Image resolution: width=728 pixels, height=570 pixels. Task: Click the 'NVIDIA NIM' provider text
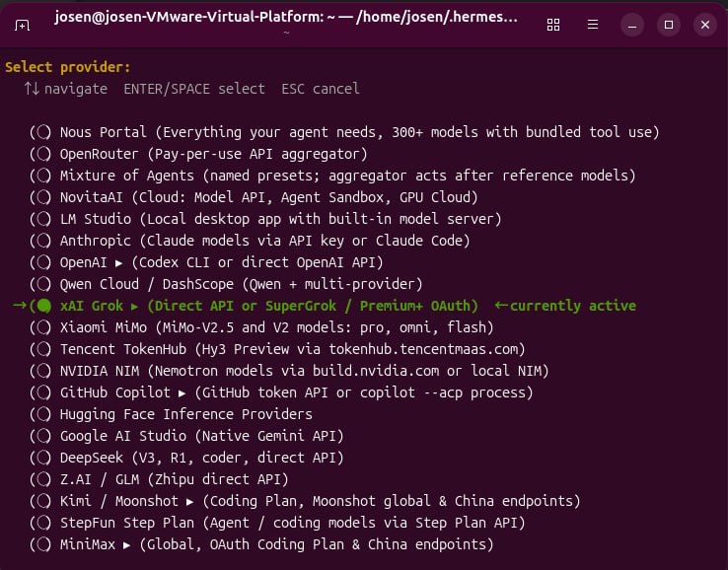tap(100, 371)
